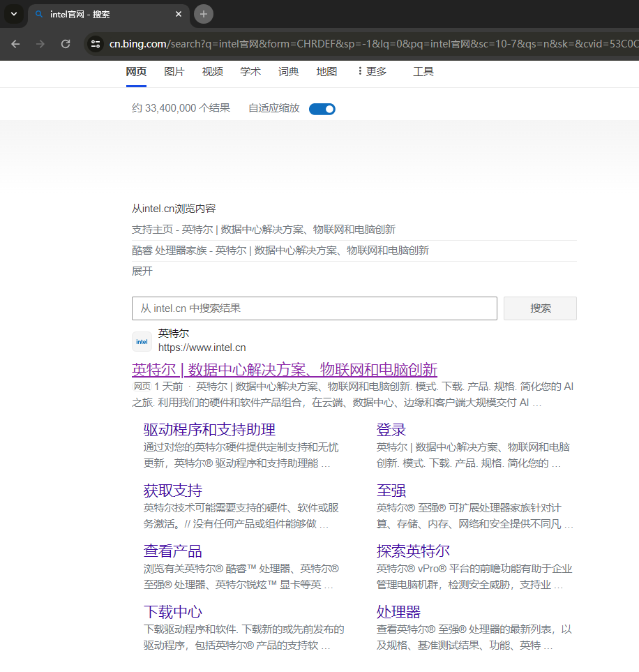
Task: Go back to the previous page
Action: [15, 44]
